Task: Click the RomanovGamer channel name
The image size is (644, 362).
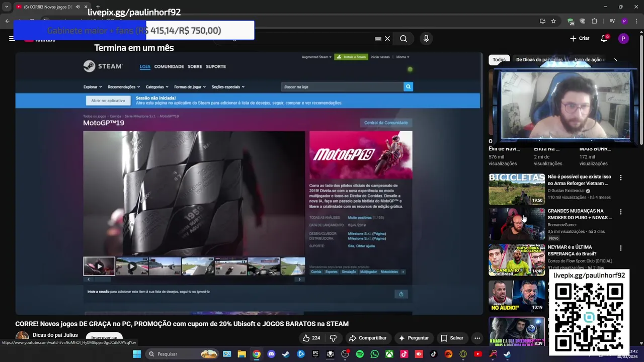Action: [562, 225]
